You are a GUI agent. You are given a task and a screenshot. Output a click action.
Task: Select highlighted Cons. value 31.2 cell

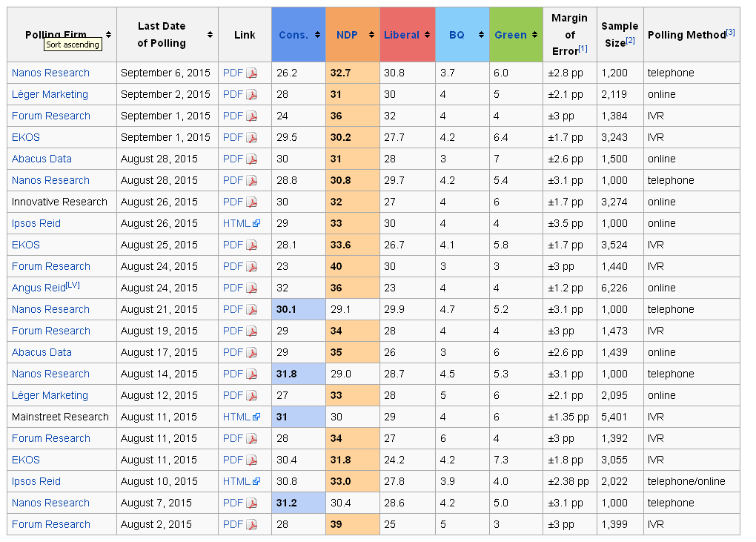[299, 503]
